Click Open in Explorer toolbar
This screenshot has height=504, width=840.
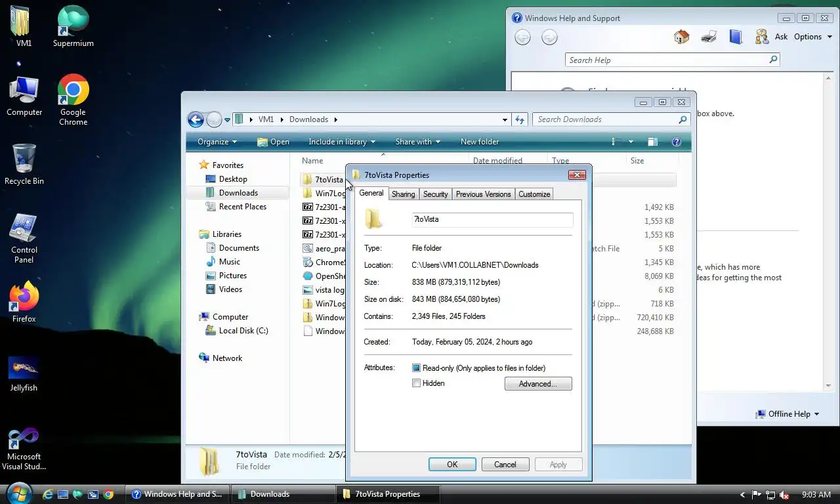(x=273, y=142)
